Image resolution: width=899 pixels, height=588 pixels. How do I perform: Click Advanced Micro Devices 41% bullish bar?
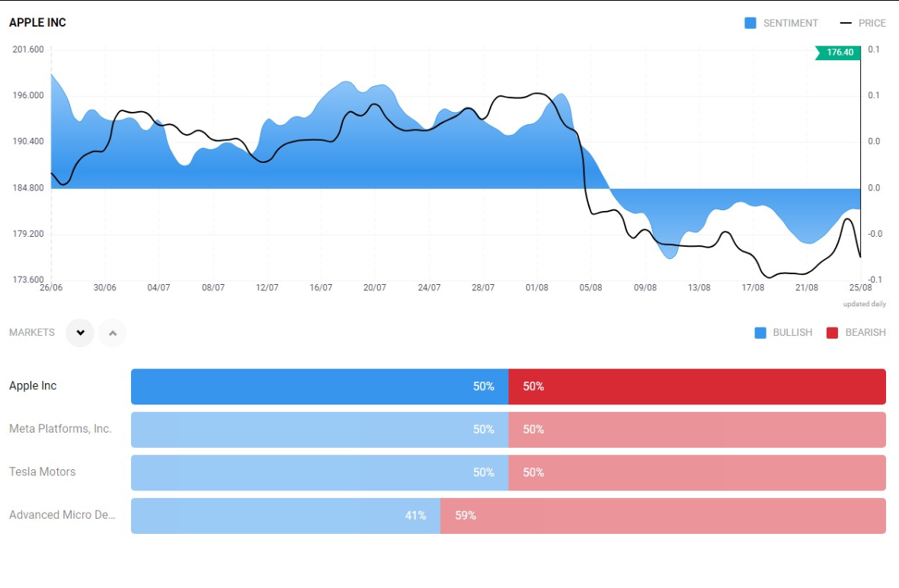point(286,516)
